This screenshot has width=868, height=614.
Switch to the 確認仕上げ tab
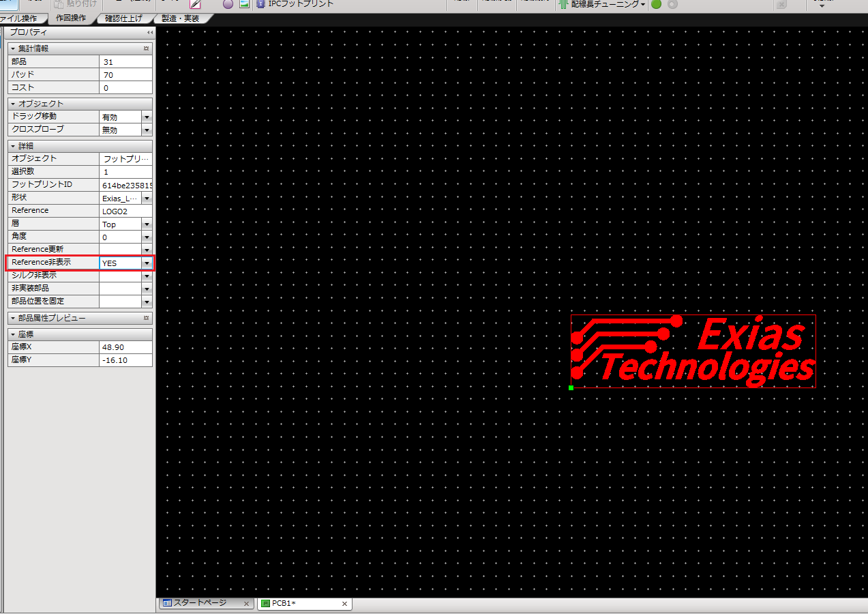pos(123,18)
